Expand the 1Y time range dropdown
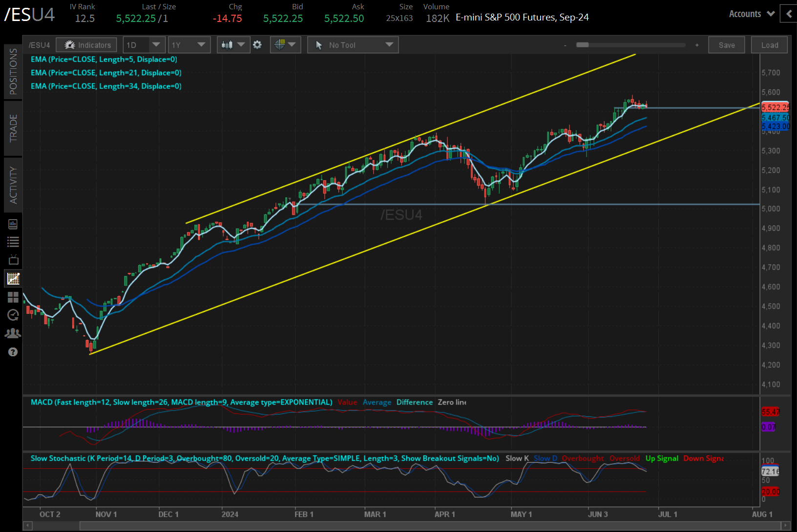The width and height of the screenshot is (797, 532). pyautogui.click(x=189, y=45)
